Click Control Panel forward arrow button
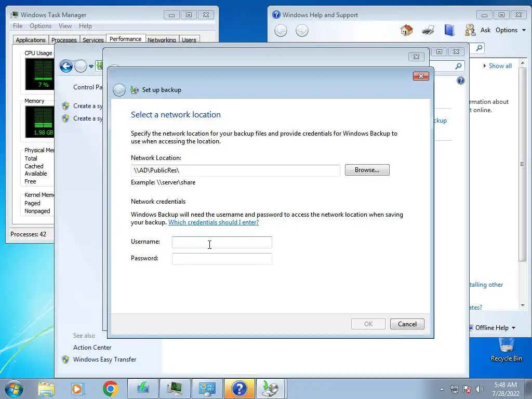 [x=81, y=66]
